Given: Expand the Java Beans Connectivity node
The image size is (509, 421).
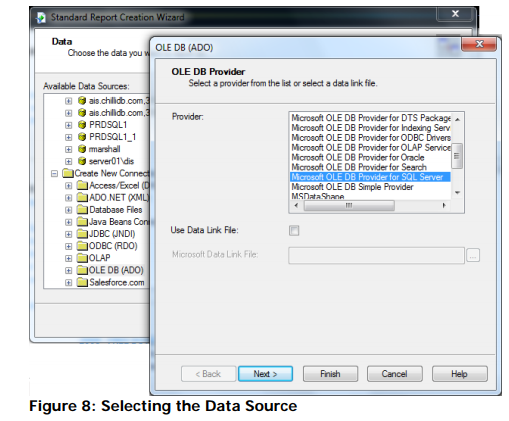Looking at the screenshot, I should coord(68,222).
